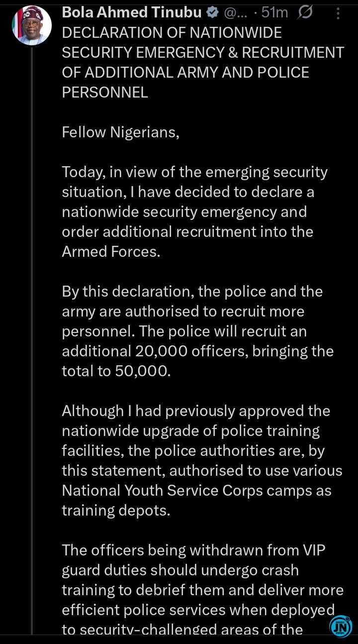This screenshot has width=358, height=644.
Task: Click the "training depots." line
Action: coord(116,511)
